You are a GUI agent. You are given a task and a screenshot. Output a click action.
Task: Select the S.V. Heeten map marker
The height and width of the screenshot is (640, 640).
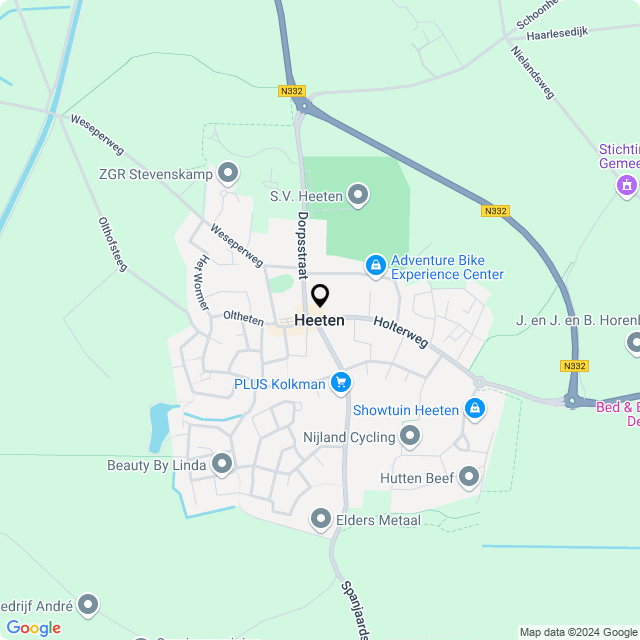coord(358,196)
